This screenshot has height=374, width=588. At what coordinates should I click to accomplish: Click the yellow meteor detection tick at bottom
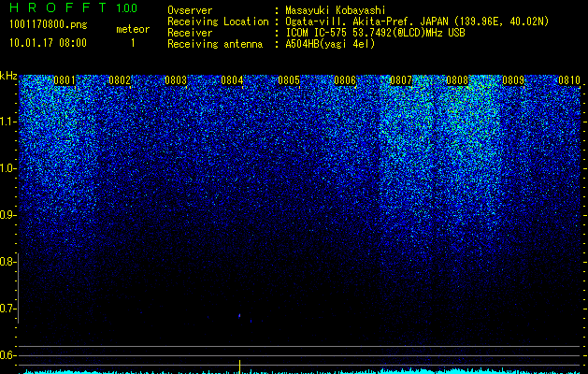[239, 367]
